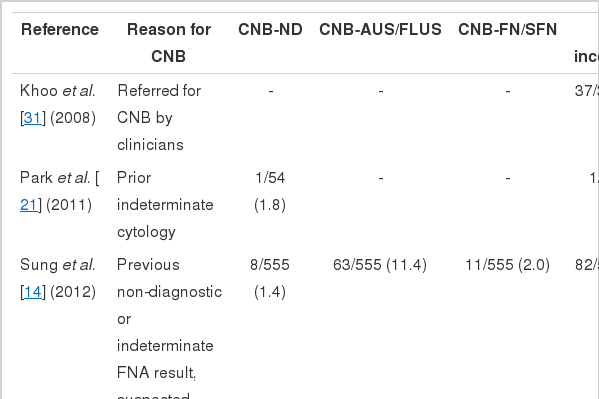This screenshot has width=599, height=399.
Task: Click the 63/555 (11.4) value cell
Action: (380, 265)
